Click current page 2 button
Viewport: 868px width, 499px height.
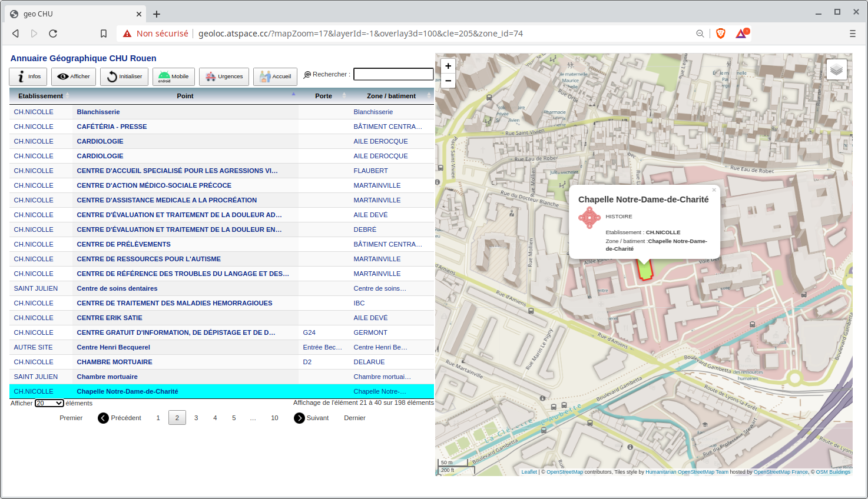click(177, 418)
